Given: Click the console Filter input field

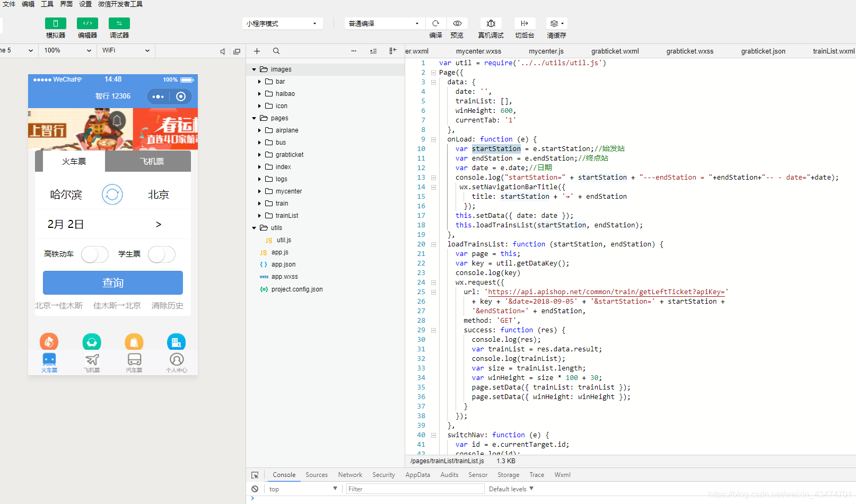Looking at the screenshot, I should [415, 489].
